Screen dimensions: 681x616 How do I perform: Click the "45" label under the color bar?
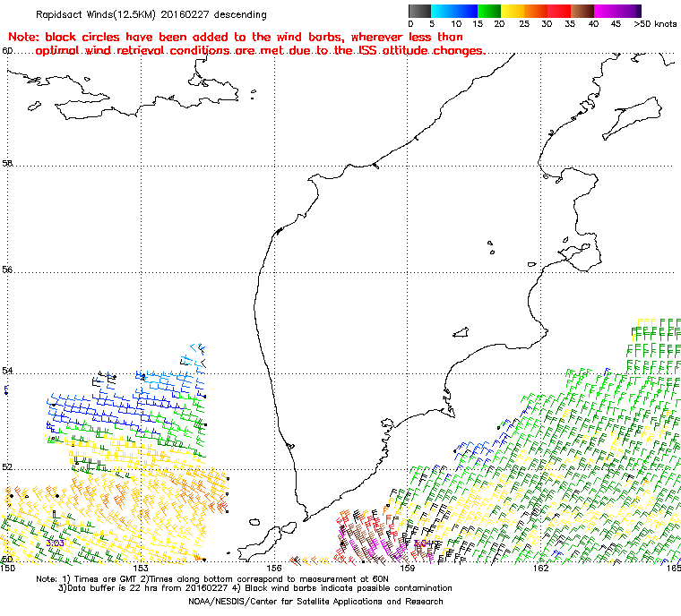coord(616,24)
